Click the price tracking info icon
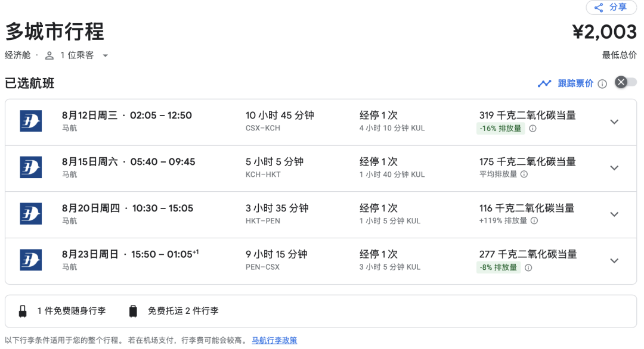The height and width of the screenshot is (349, 644). [602, 84]
